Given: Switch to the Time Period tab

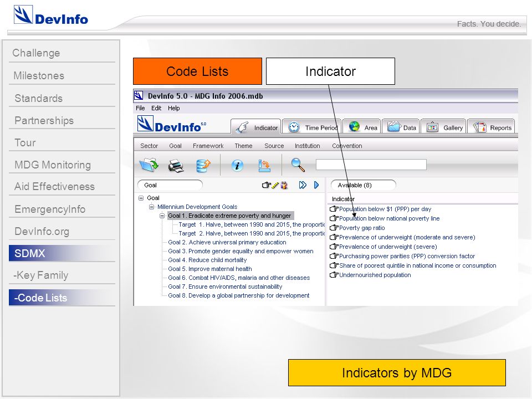Looking at the screenshot, I should [x=311, y=127].
